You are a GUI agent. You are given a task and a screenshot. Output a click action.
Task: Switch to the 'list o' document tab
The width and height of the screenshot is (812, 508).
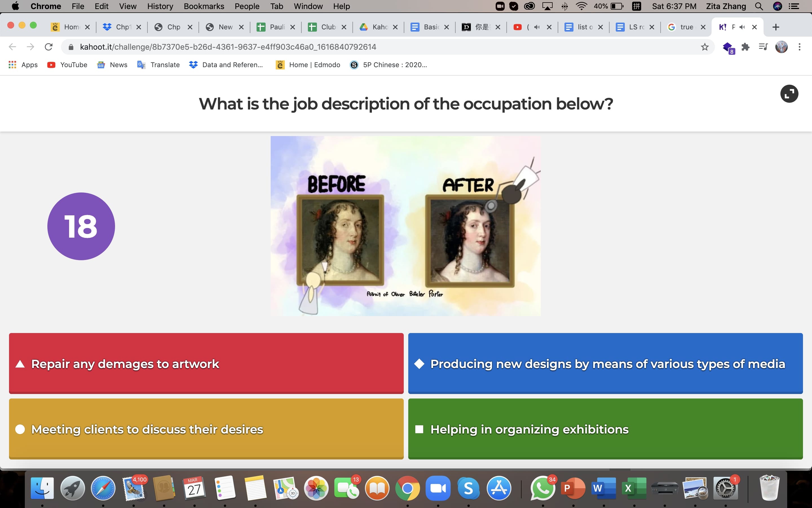(583, 27)
